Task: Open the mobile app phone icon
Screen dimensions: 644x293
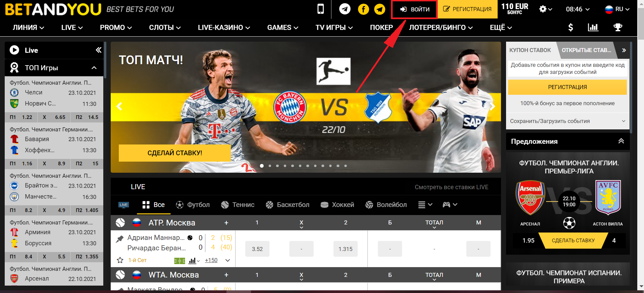Action: click(321, 9)
